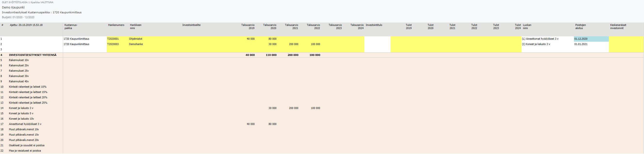
Task: Select the Hankenumero cell T2020001
Action: pyautogui.click(x=117, y=39)
